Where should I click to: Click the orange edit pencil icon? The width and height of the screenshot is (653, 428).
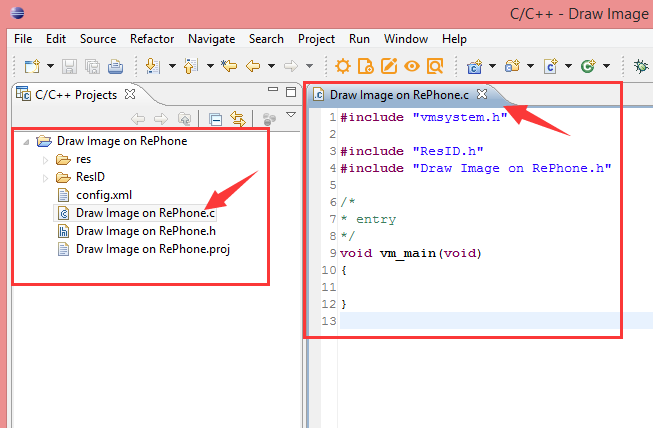(x=389, y=66)
